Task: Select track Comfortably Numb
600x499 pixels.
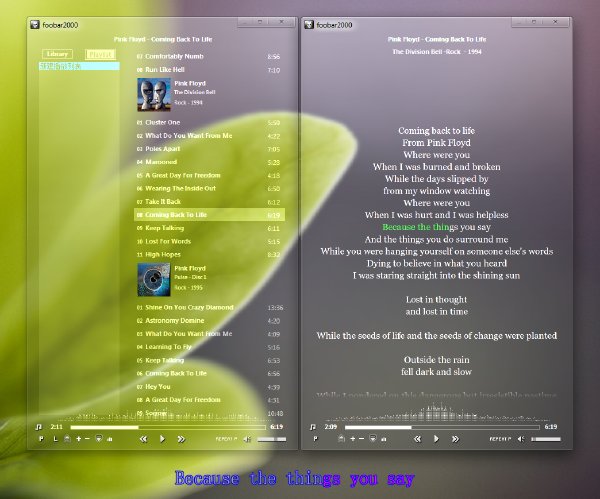Action: coord(209,57)
